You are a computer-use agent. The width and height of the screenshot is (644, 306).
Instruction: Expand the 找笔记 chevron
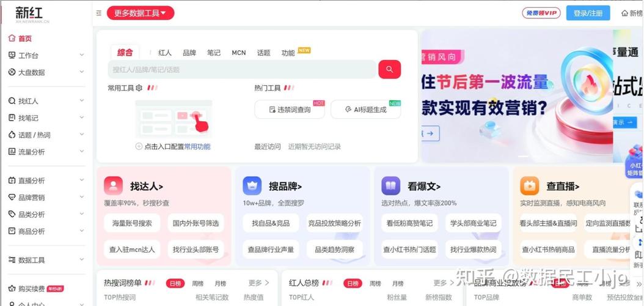[81, 118]
